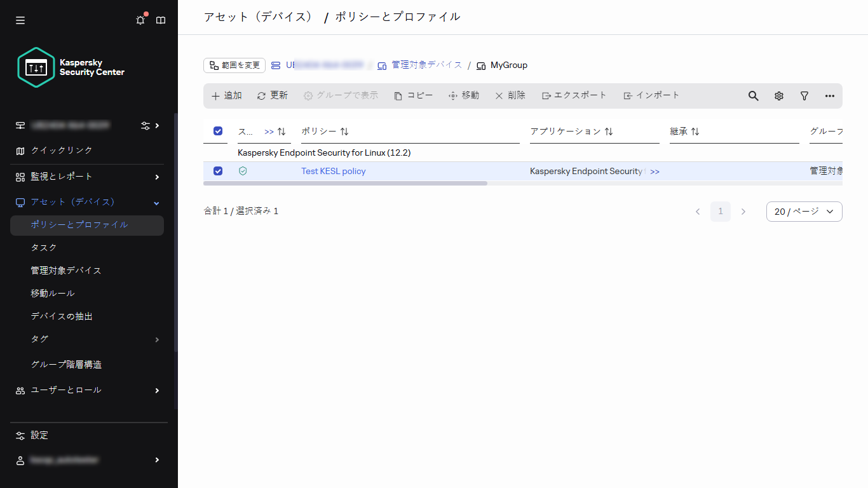Screen dimensions: 868x488
Task: Click the ellipsis for more toolbar actions
Action: 829,95
